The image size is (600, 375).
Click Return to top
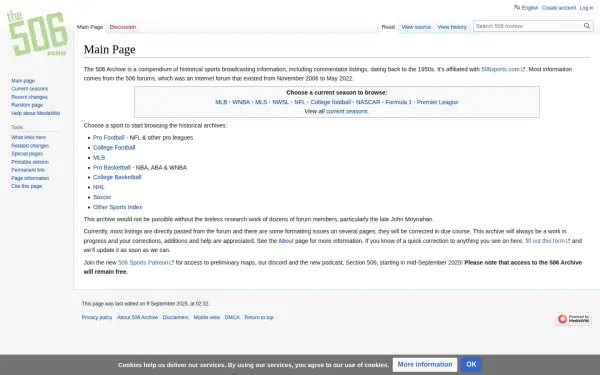(259, 318)
